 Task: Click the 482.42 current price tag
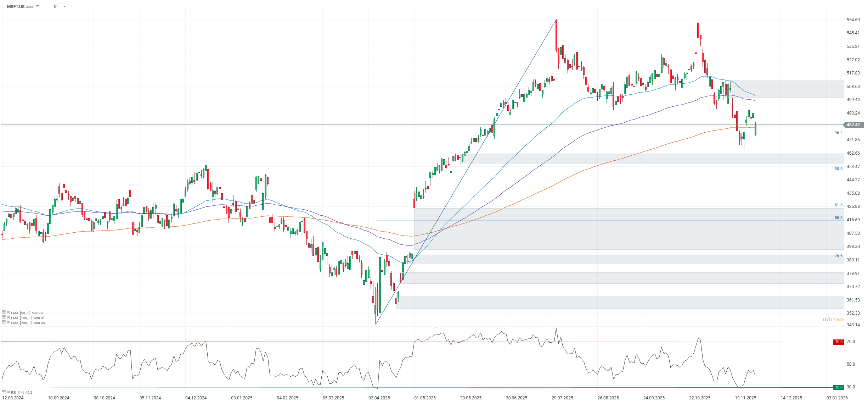coord(853,125)
